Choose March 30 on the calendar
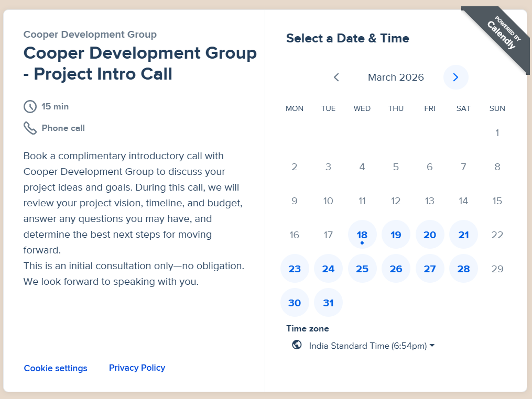The width and height of the screenshot is (532, 399). point(295,303)
